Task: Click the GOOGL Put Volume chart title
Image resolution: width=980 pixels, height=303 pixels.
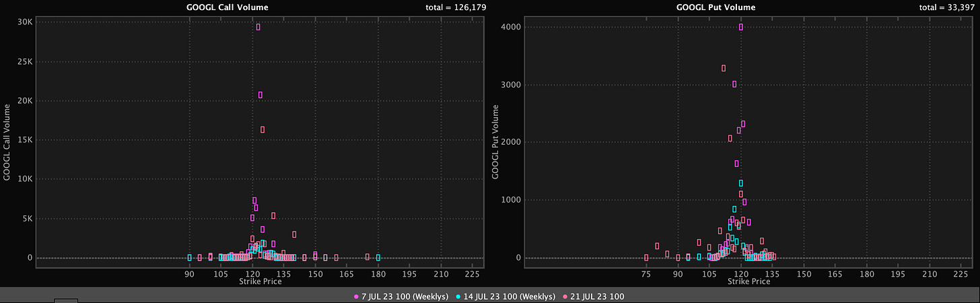Action: [716, 7]
